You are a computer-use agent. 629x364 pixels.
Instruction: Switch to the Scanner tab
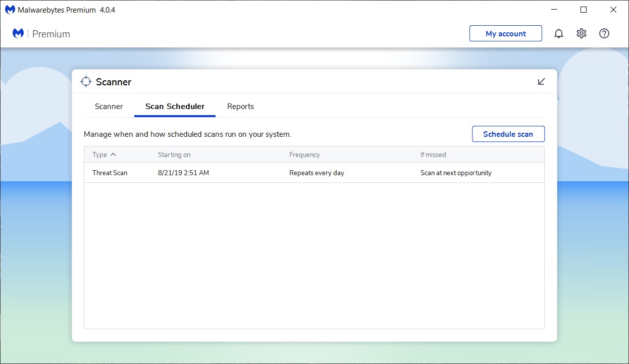[x=109, y=107]
